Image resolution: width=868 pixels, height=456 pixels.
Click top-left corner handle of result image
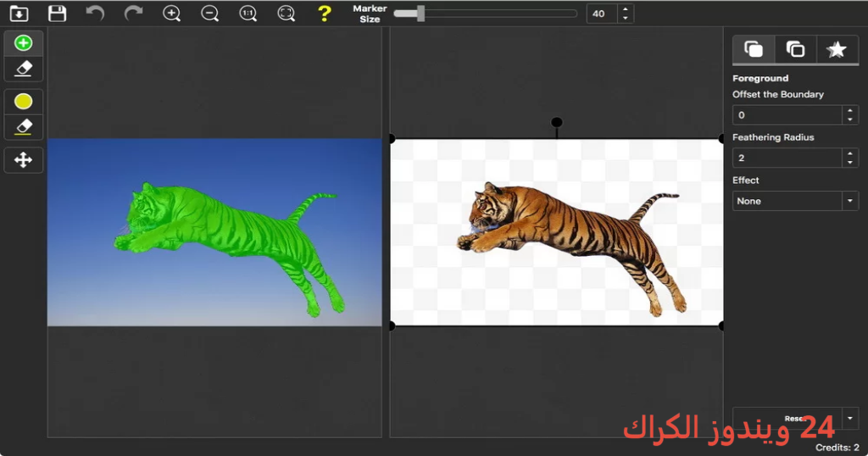tap(392, 138)
